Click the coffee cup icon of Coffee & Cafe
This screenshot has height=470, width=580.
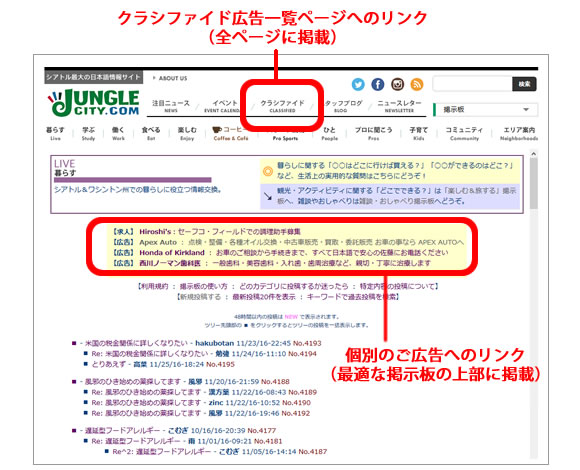tap(217, 130)
